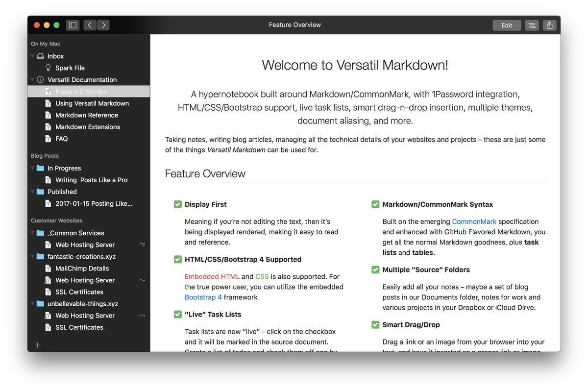This screenshot has width=588, height=391.
Task: Click the "On My Mac" section header
Action: coord(46,44)
